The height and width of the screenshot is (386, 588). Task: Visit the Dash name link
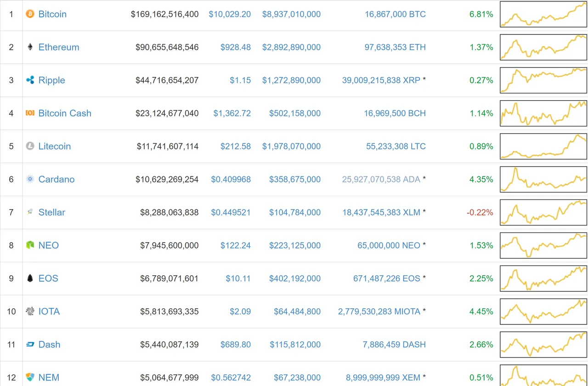pos(50,345)
